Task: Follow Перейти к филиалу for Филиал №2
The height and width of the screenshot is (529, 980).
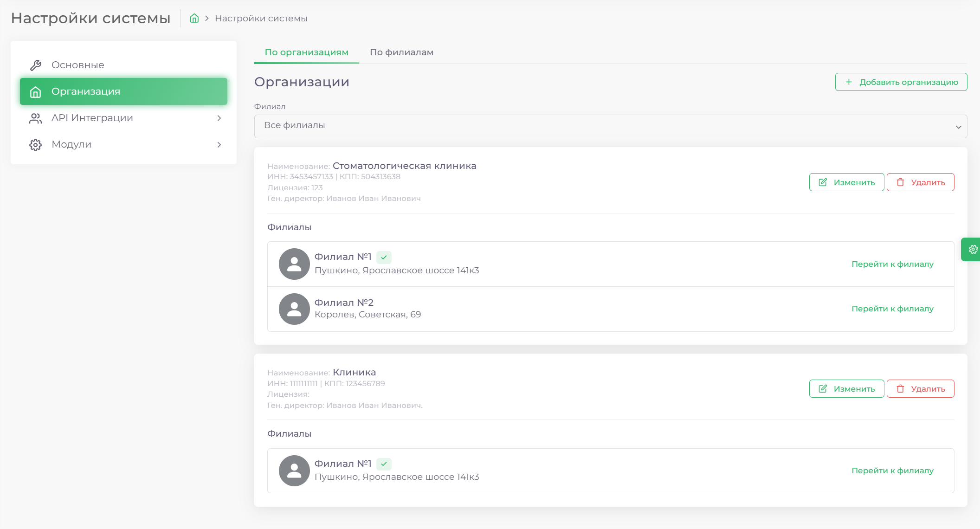Action: 893,309
